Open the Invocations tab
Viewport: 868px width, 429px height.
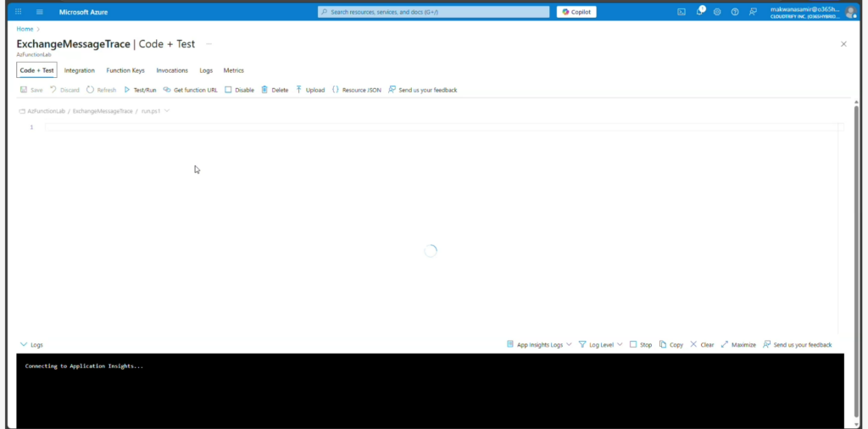pyautogui.click(x=172, y=70)
